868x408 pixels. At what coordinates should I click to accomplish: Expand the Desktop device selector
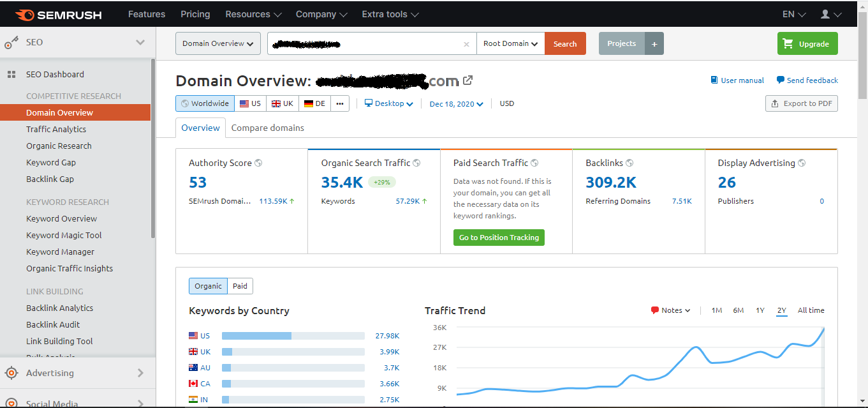click(389, 103)
